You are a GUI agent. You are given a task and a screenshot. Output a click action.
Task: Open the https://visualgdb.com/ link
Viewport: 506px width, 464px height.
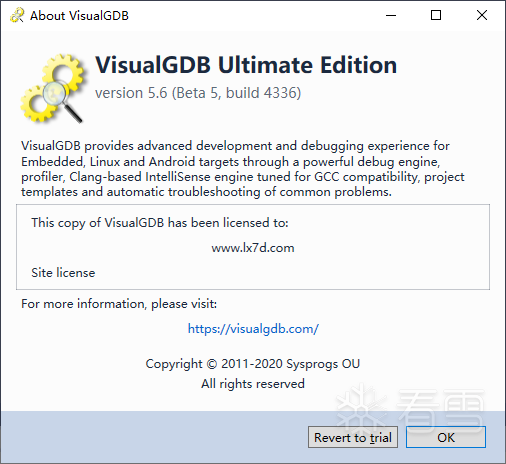coord(253,329)
